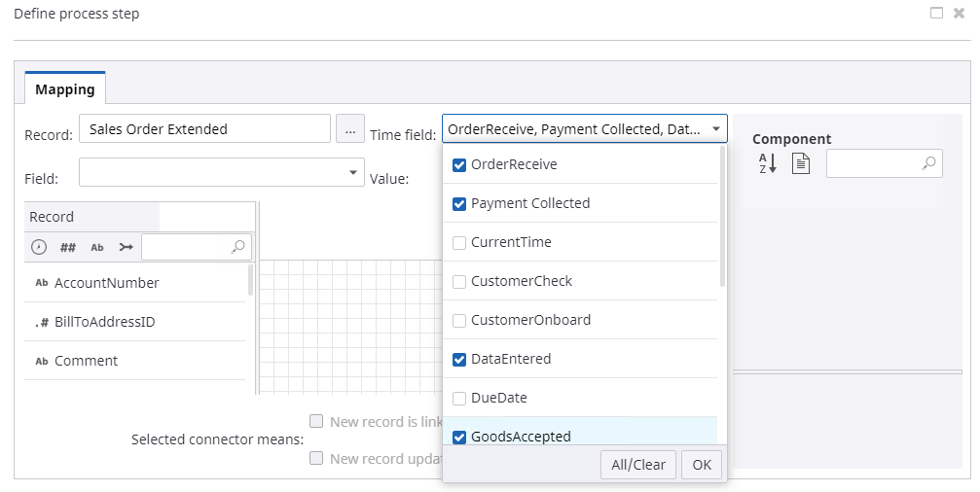Click the magnifier in the Component search box

pyautogui.click(x=929, y=163)
